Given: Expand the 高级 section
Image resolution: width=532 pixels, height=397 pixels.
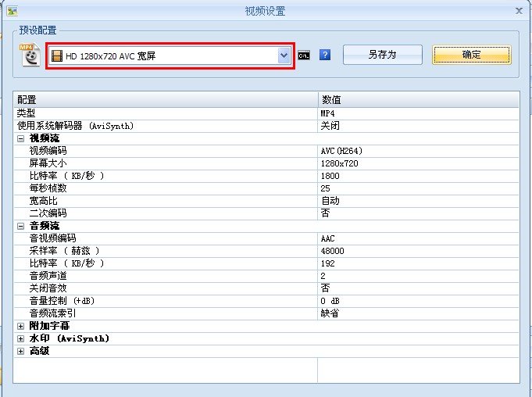Looking at the screenshot, I should pyautogui.click(x=20, y=351).
